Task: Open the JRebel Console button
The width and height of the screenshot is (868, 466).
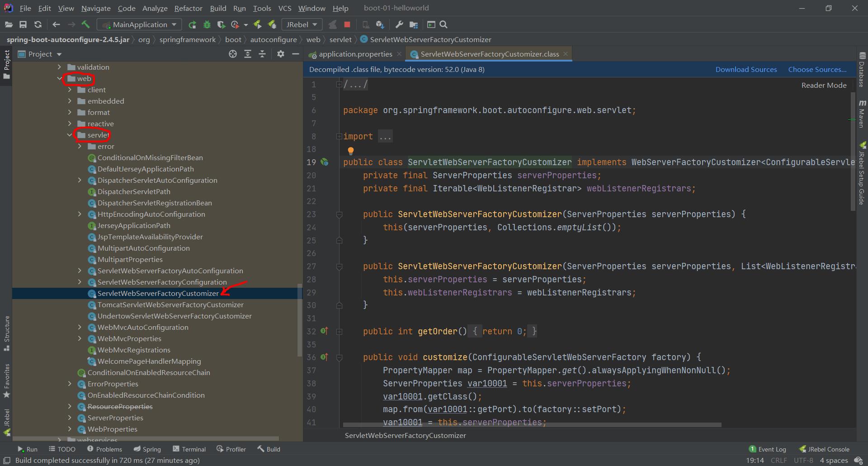Action: pyautogui.click(x=824, y=449)
